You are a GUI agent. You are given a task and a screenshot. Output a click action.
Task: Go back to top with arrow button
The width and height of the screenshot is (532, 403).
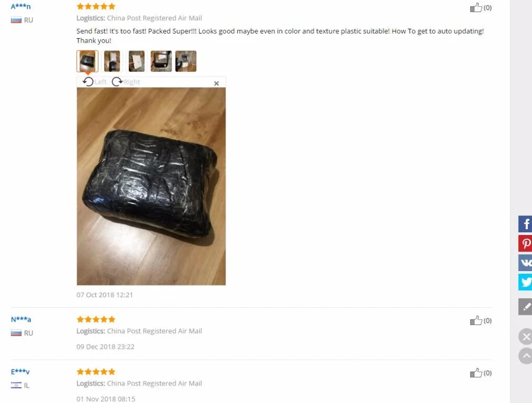[526, 356]
